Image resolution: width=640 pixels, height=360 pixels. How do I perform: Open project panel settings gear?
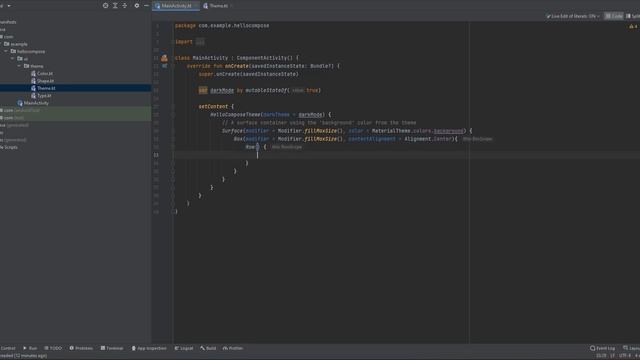137,6
